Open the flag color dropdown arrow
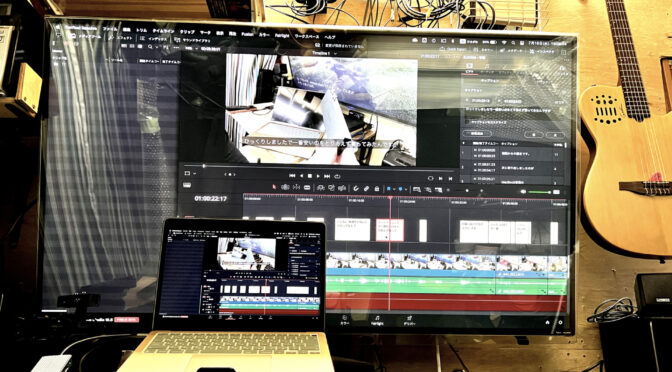This screenshot has height=372, width=672. pyautogui.click(x=394, y=189)
